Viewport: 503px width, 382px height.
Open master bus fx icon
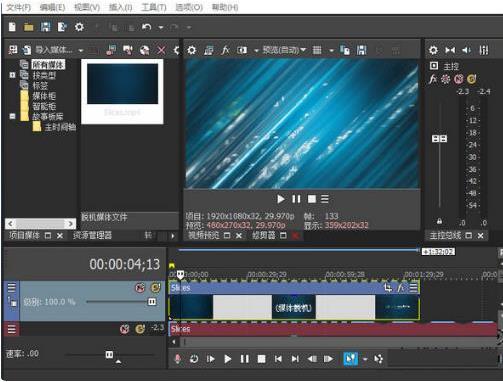433,79
